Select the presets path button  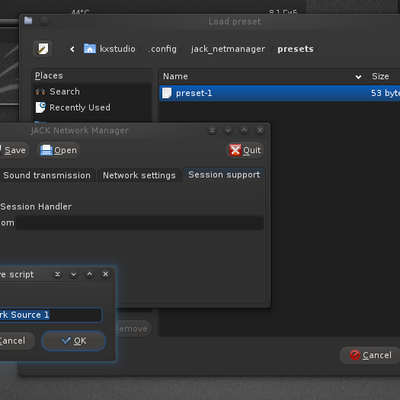[x=295, y=49]
